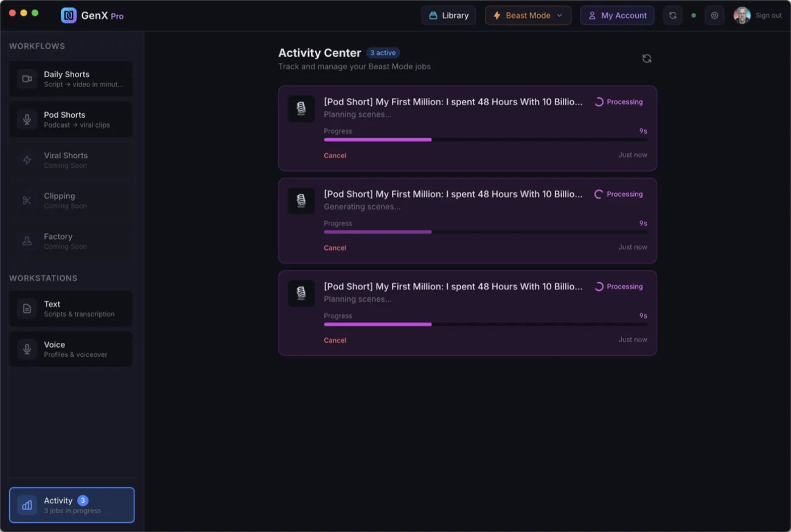The height and width of the screenshot is (532, 791).
Task: Cancel the third Pod Short job
Action: pos(335,340)
